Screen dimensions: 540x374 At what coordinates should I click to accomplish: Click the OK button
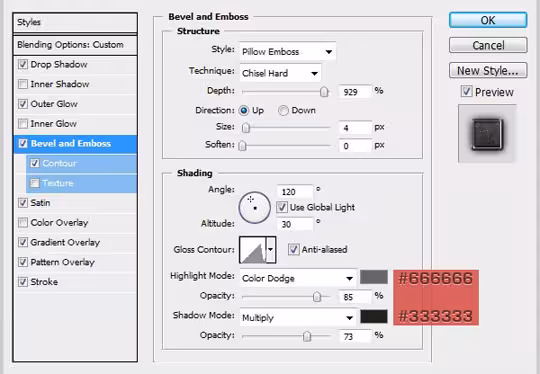click(x=488, y=20)
